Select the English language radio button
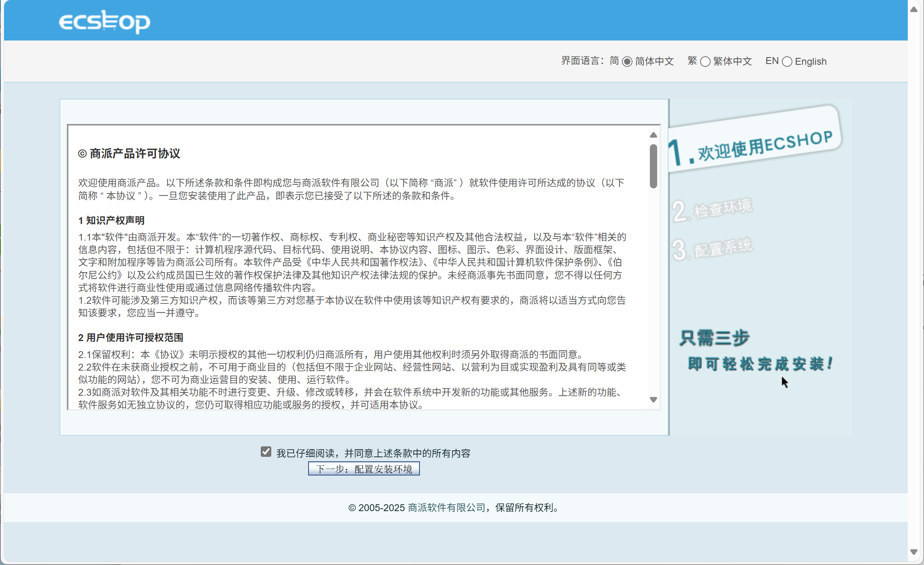This screenshot has height=565, width=924. pyautogui.click(x=787, y=62)
